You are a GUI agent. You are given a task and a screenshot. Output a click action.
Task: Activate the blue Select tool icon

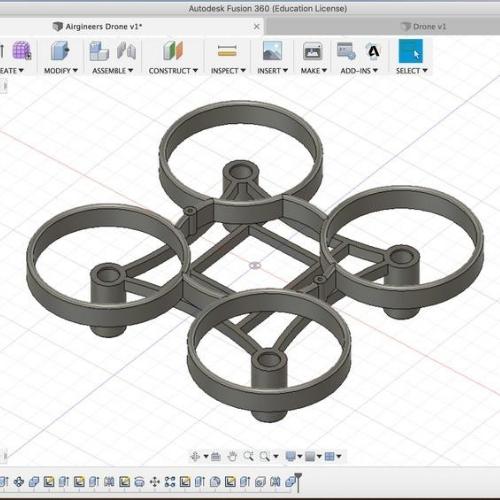(411, 51)
